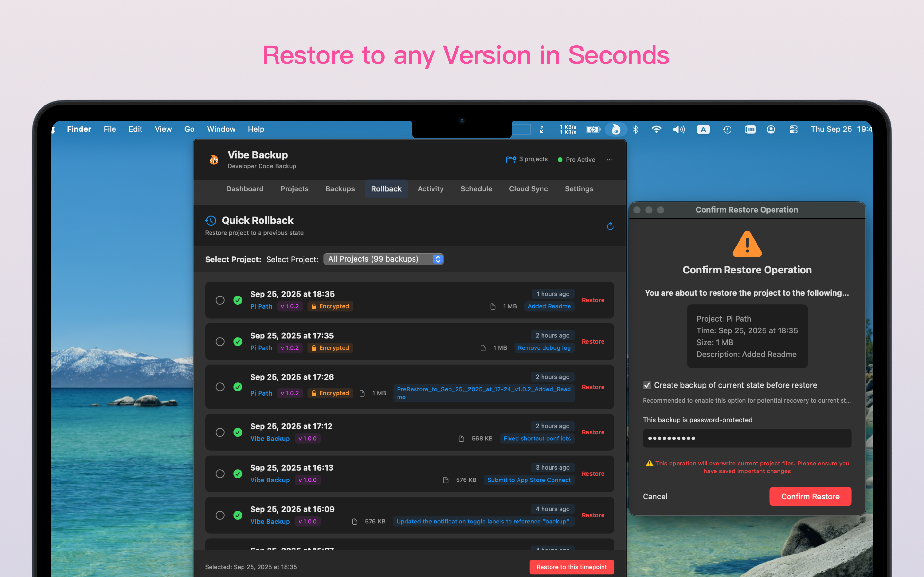The image size is (924, 577).
Task: Click the document icon next to 1 MB
Action: click(492, 306)
